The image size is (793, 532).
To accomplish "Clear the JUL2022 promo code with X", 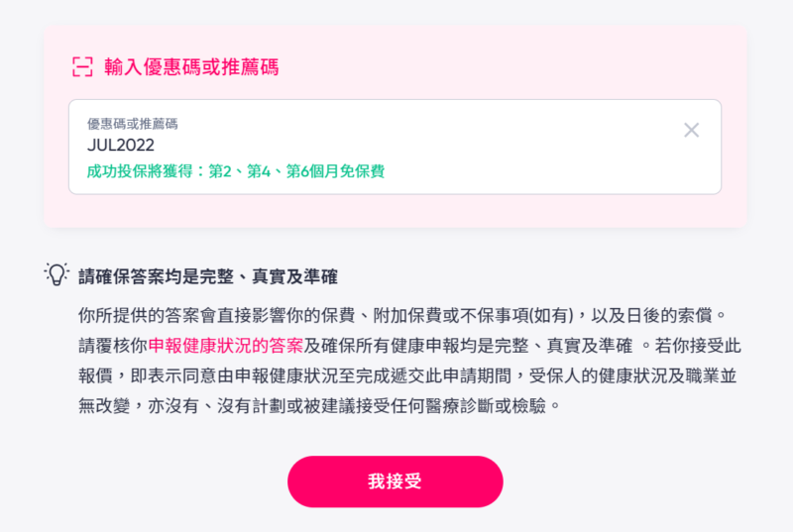I will click(x=692, y=130).
